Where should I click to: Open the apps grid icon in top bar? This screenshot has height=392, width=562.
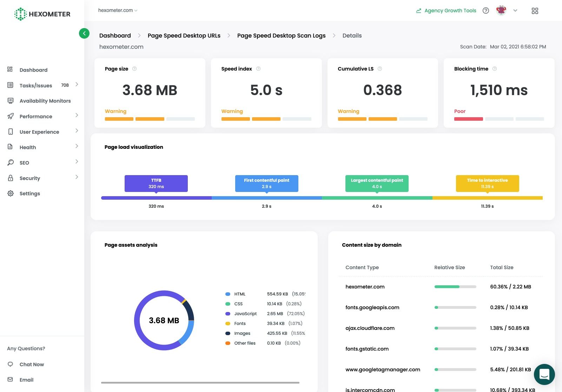tap(535, 11)
